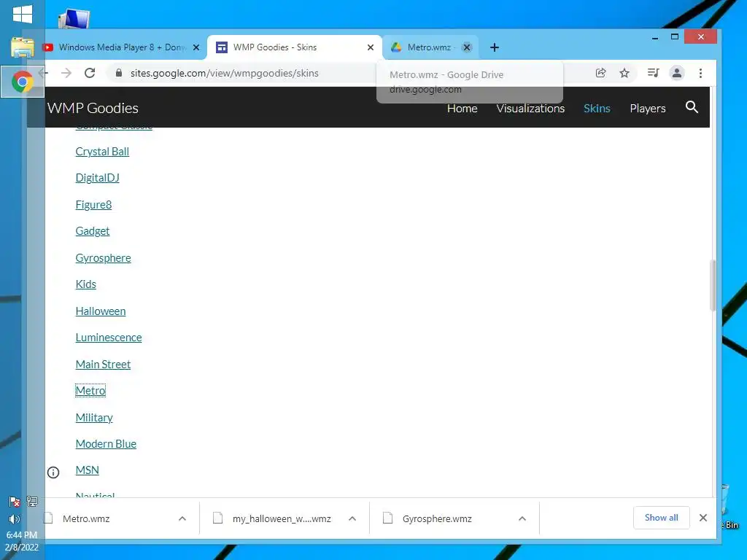Click the volume speaker tray icon
Screen dimensions: 747x560
point(15,519)
